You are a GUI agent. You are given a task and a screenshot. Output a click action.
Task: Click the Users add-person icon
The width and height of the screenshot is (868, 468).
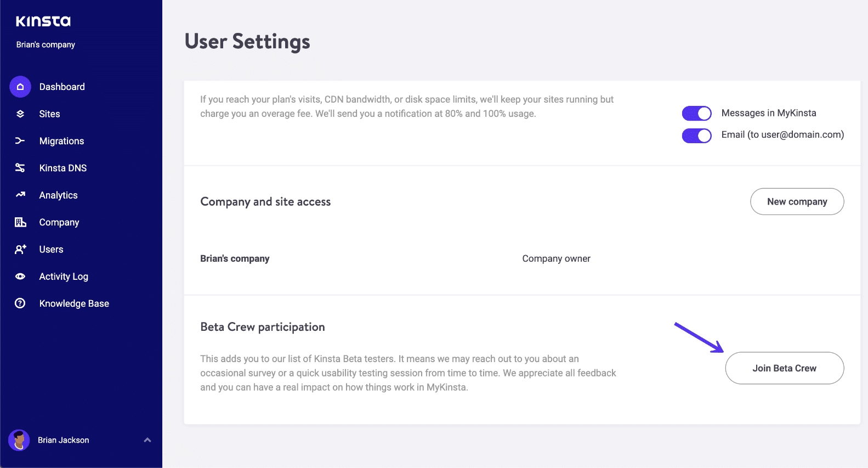(20, 249)
